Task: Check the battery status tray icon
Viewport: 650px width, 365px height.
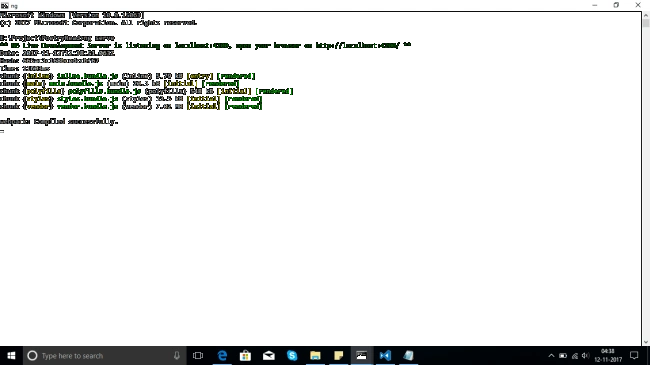Action: (x=563, y=355)
